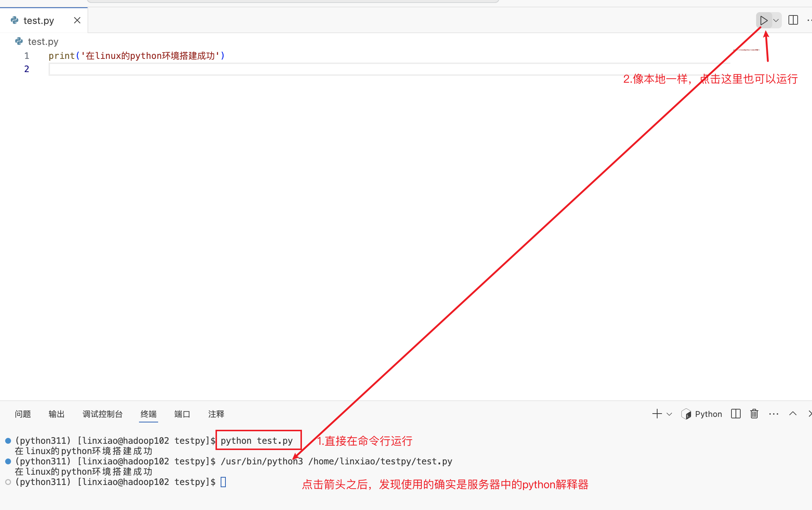Close the test.py editor tab

tap(77, 20)
